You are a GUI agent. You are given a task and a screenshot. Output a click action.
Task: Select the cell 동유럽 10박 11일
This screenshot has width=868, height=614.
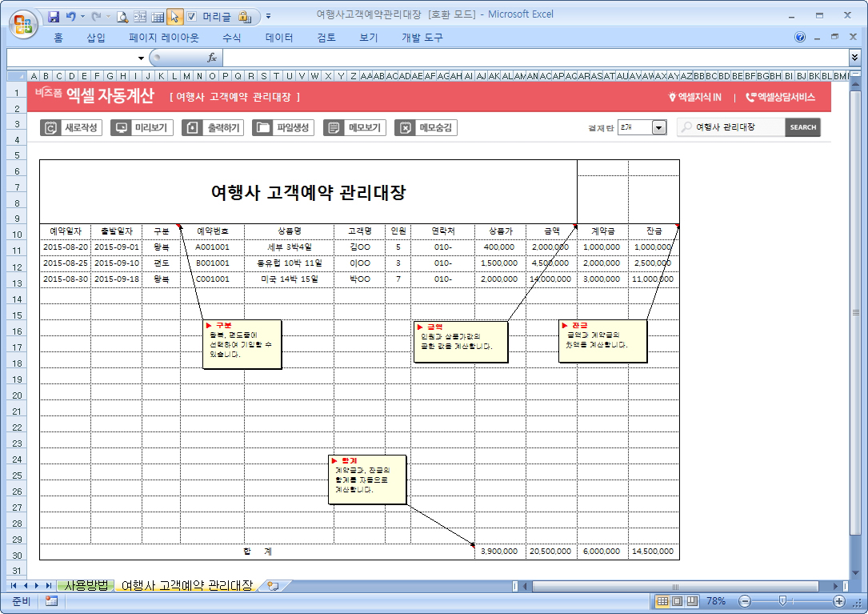289,263
